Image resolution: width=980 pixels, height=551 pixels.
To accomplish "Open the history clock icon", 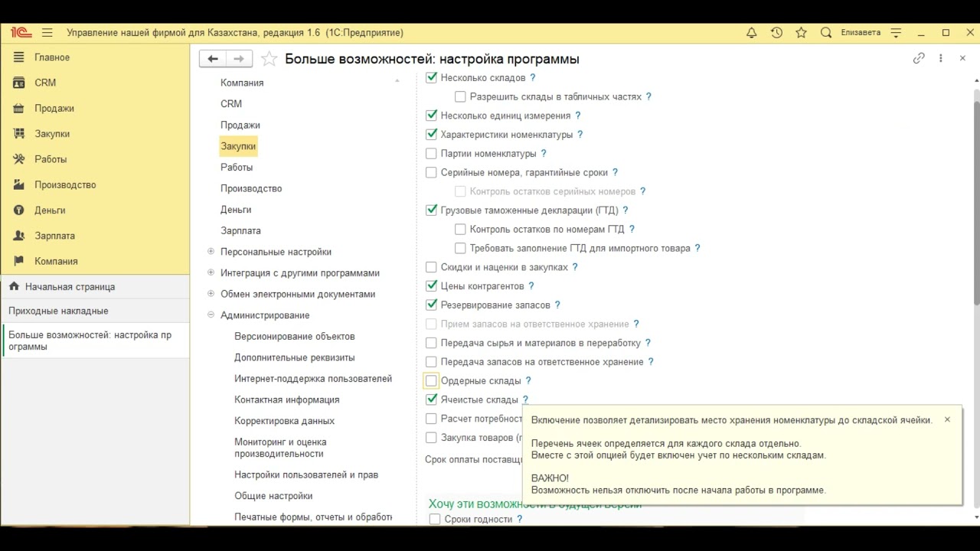I will (x=776, y=33).
